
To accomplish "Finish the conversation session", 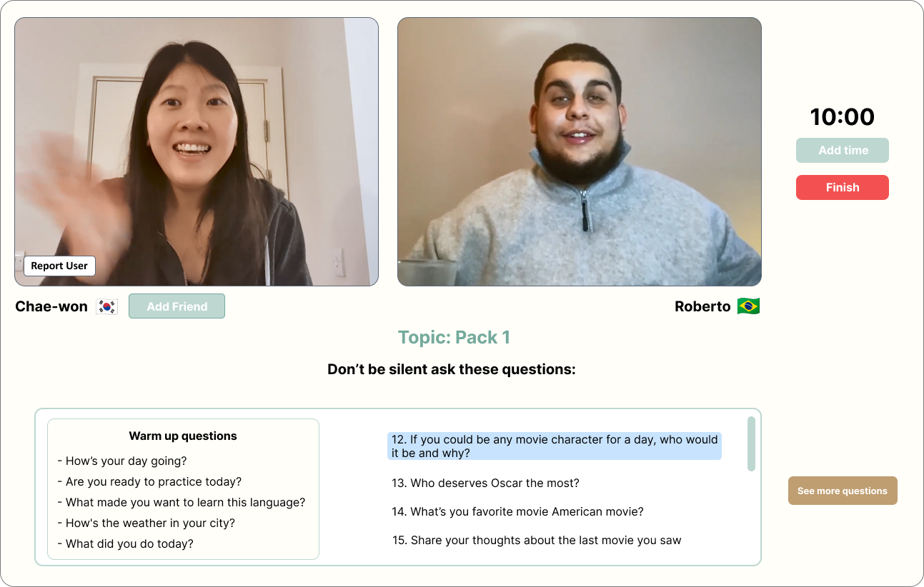I will click(843, 187).
